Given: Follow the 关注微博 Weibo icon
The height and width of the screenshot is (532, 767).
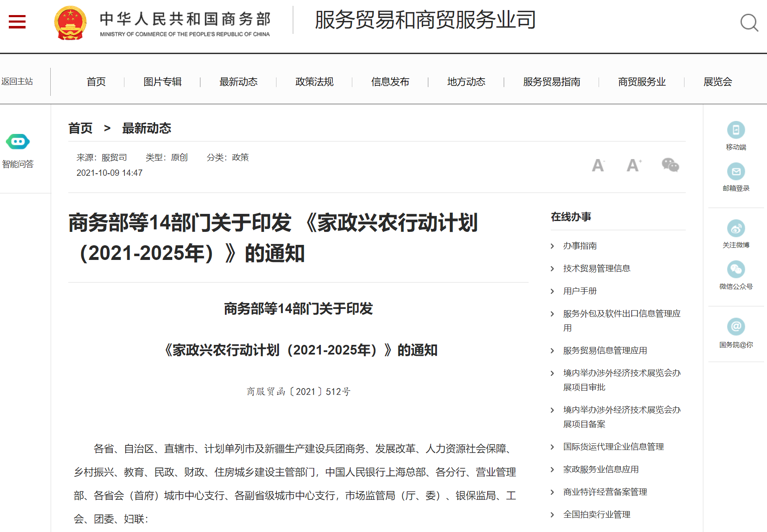Looking at the screenshot, I should [x=736, y=229].
